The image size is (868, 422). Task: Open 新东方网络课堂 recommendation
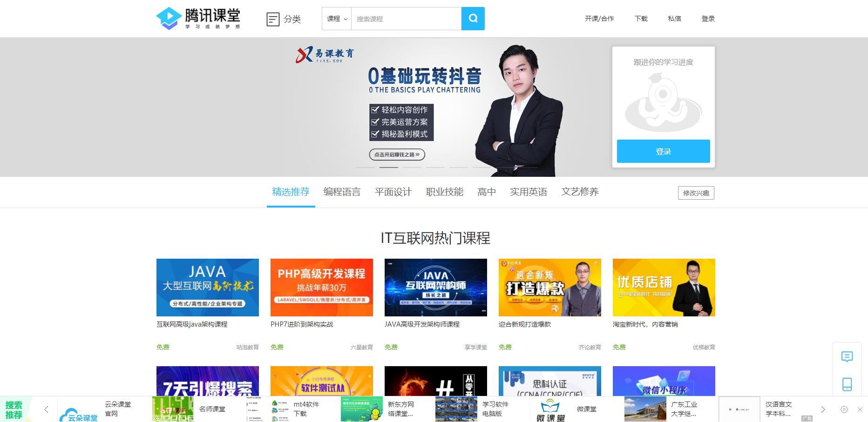point(400,409)
